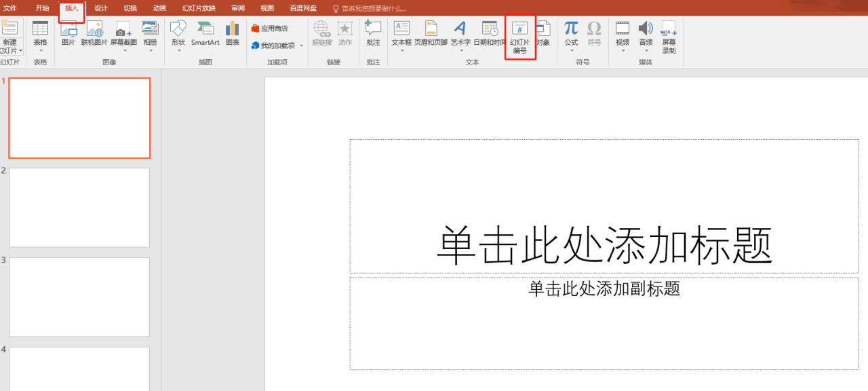The width and height of the screenshot is (868, 391).
Task: Click the Screen Recording (屏幕录制) icon
Action: coord(669,29)
